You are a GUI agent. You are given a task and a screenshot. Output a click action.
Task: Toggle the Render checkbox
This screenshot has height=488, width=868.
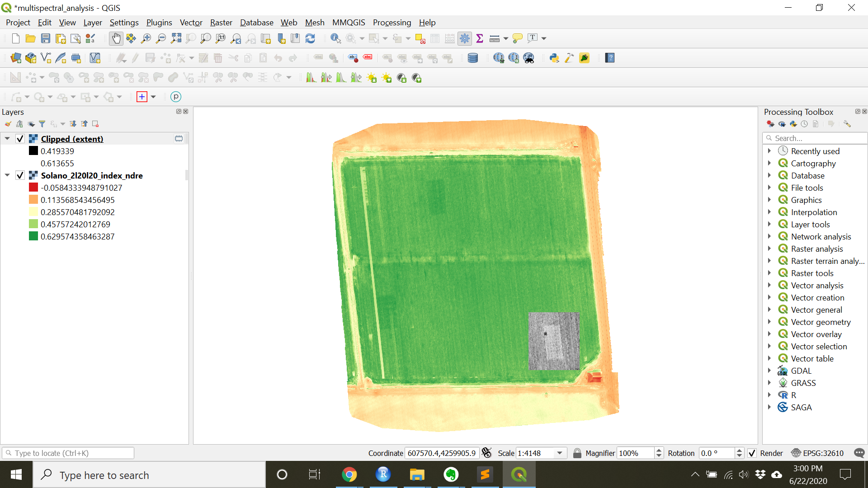point(752,453)
